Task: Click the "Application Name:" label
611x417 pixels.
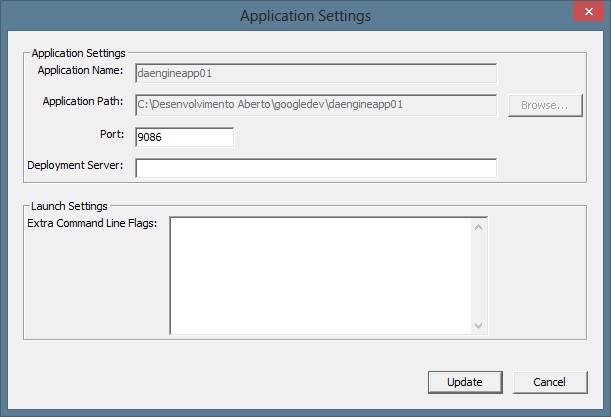Action: pos(80,71)
